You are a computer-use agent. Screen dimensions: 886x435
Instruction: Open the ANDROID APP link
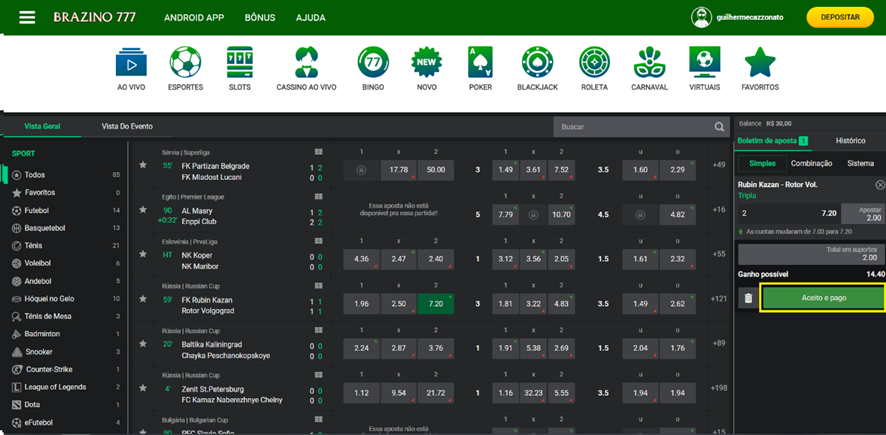194,18
